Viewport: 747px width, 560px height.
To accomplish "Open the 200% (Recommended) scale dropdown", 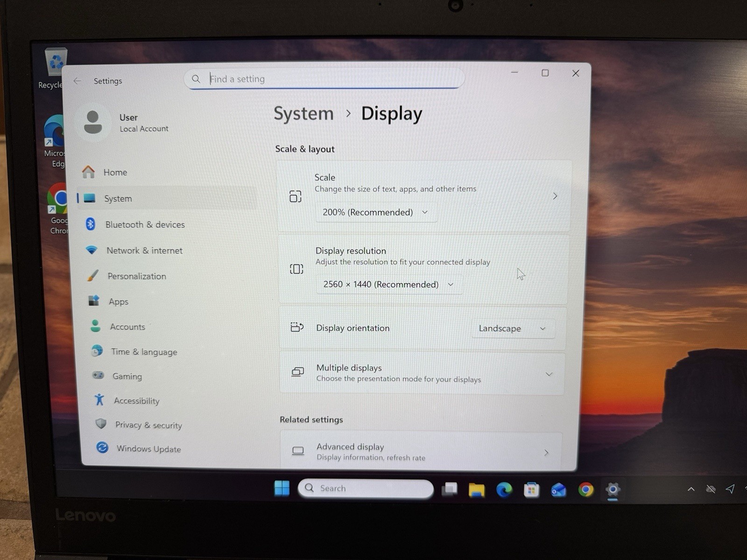I will point(376,212).
